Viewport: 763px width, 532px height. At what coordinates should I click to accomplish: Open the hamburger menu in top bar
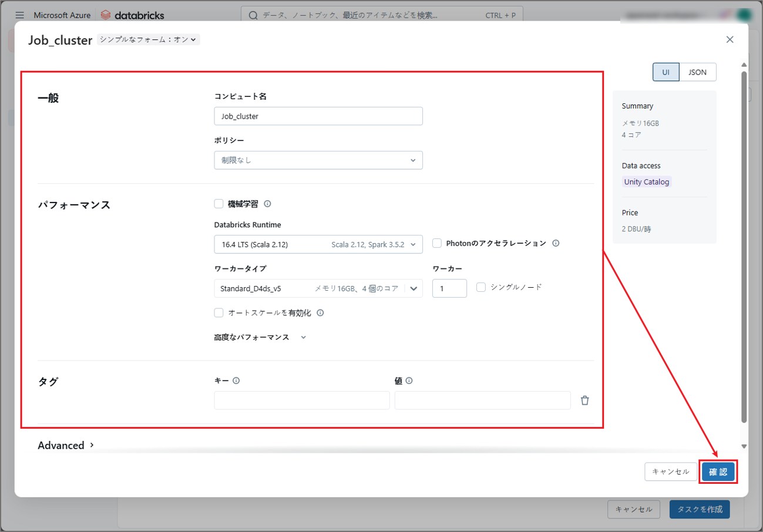click(x=20, y=15)
